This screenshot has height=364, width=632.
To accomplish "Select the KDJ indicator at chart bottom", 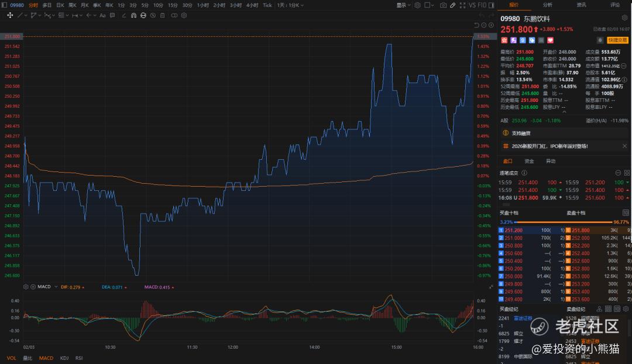I will [64, 358].
